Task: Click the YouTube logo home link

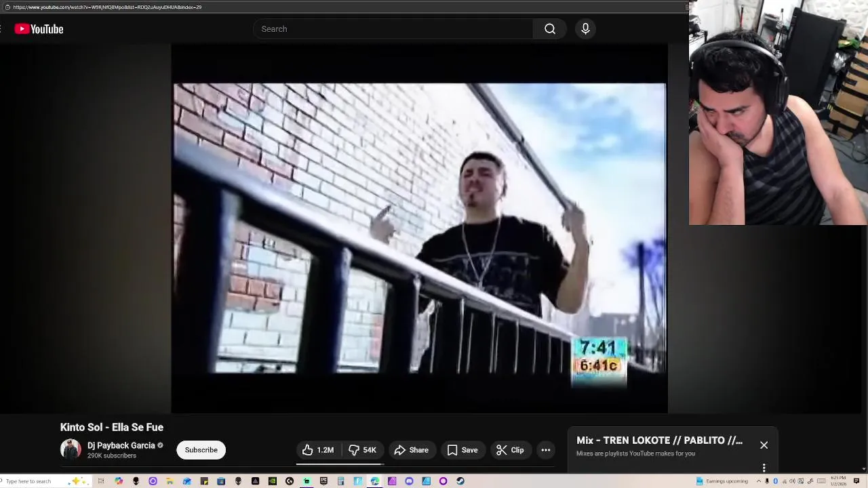Action: point(39,29)
